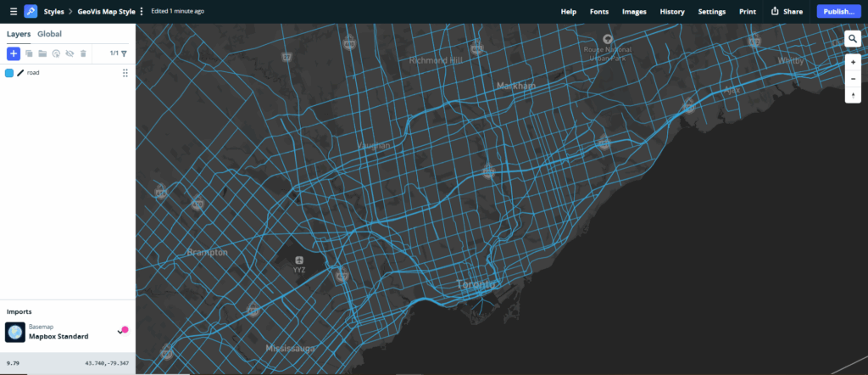Click the select-on-map cursor icon
Image resolution: width=868 pixels, height=375 pixels.
[x=56, y=53]
